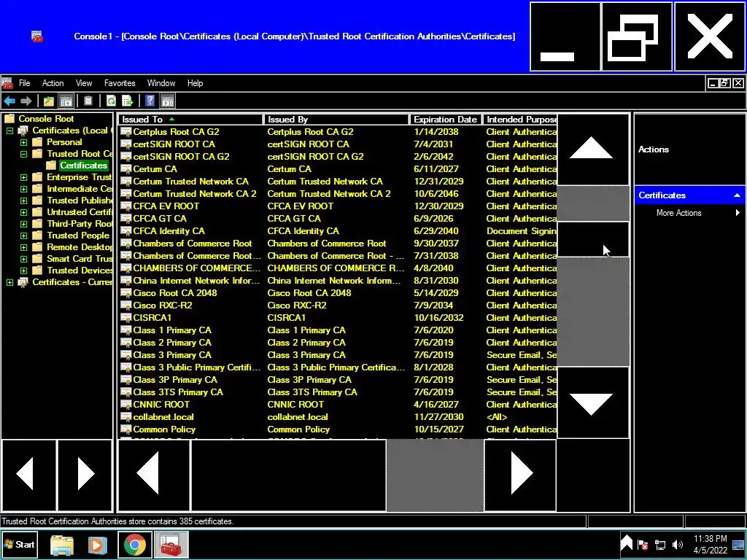Click the Up One Level folder icon

click(49, 101)
